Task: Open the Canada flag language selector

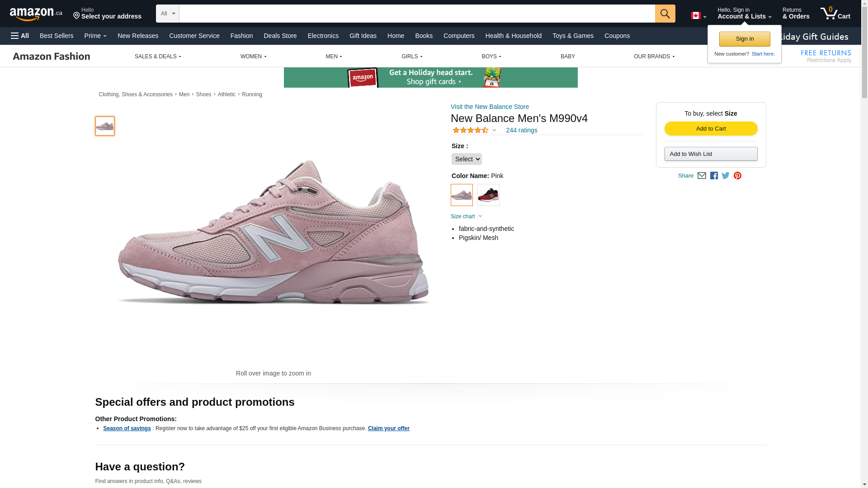Action: 698,16
